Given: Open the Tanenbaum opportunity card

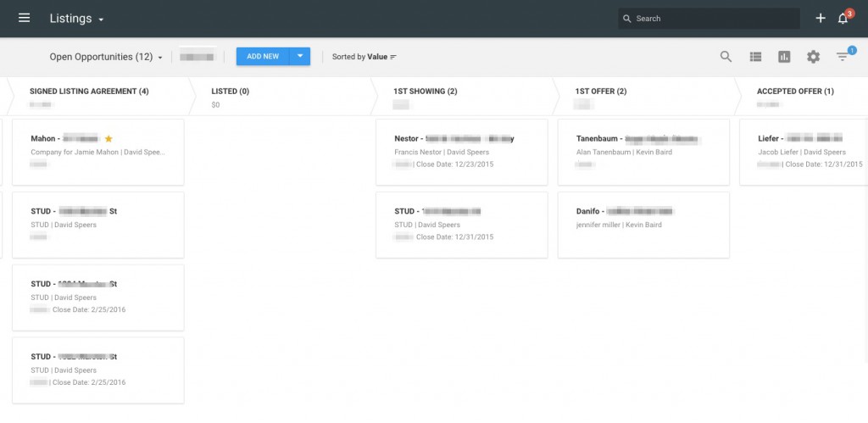Looking at the screenshot, I should tap(643, 153).
